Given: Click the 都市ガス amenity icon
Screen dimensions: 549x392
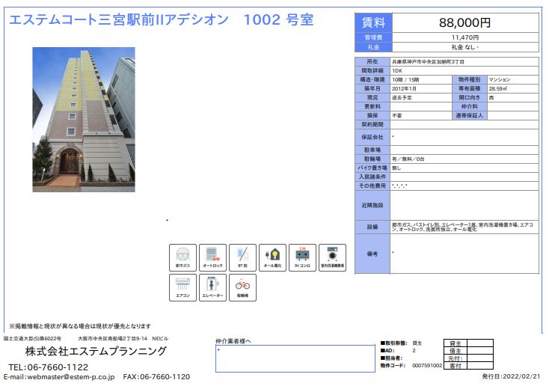Looking at the screenshot, I should pyautogui.click(x=183, y=258).
